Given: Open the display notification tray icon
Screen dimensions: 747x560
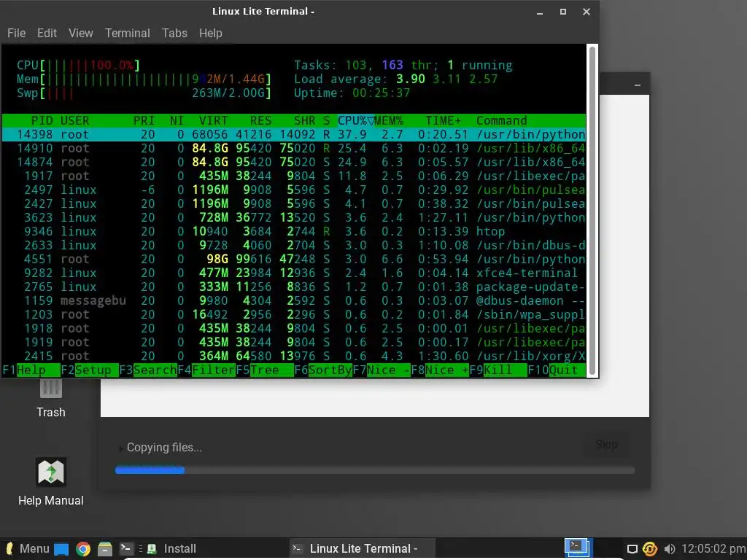Looking at the screenshot, I should pos(632,549).
